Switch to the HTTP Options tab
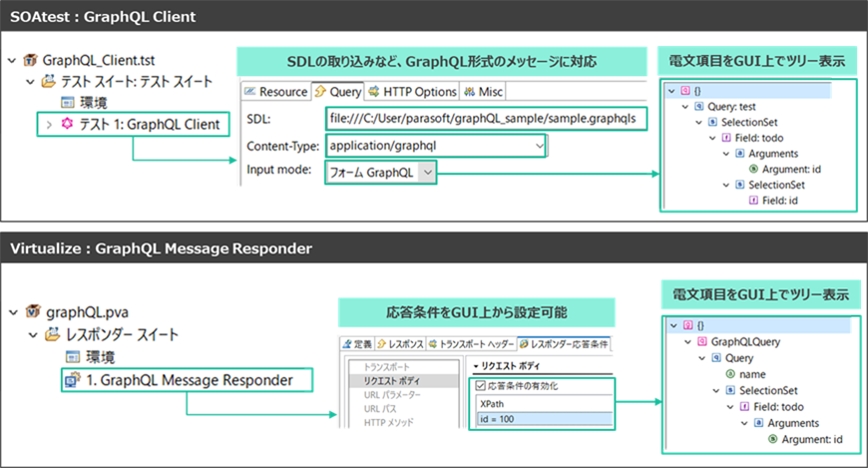Viewport: 868px width, 468px height. click(411, 92)
